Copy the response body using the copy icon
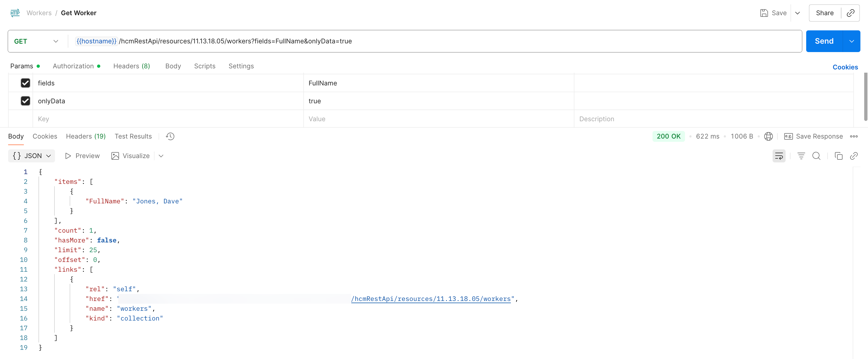Image resolution: width=868 pixels, height=359 pixels. pos(838,156)
